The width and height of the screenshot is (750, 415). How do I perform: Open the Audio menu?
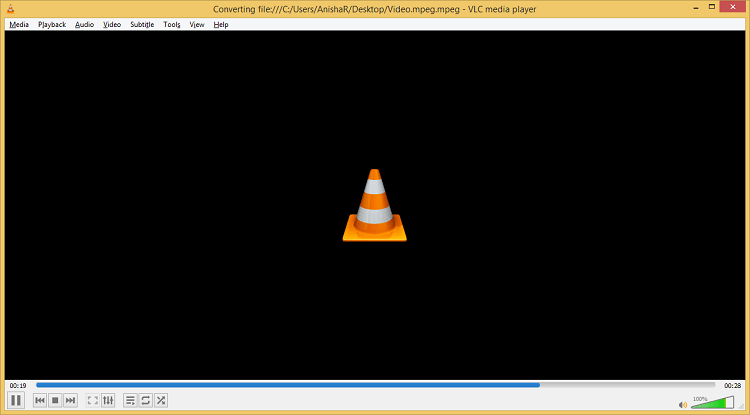[84, 24]
